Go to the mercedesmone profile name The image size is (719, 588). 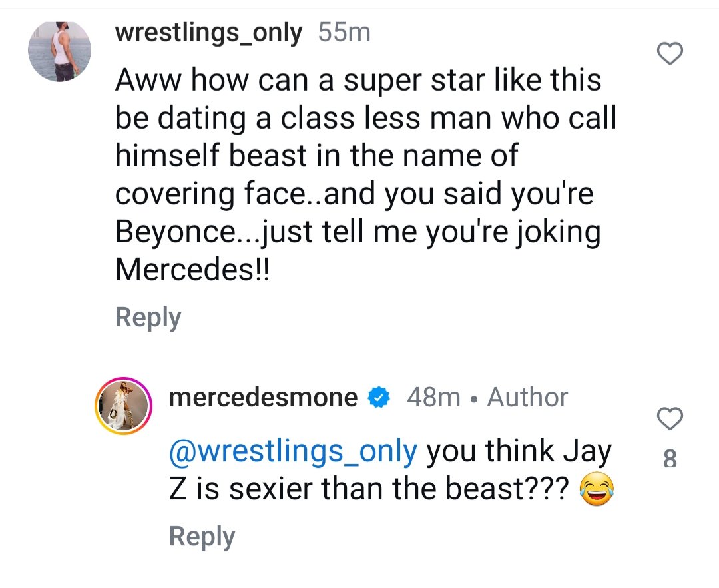[264, 398]
